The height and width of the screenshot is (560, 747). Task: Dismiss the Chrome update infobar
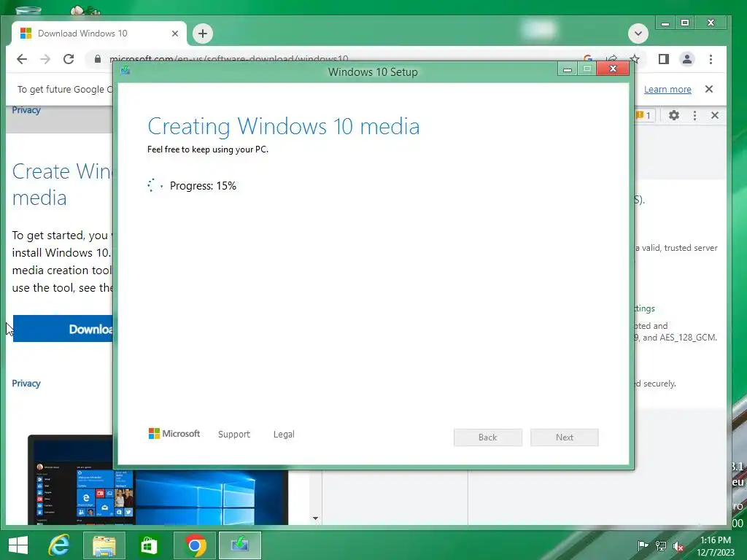point(709,89)
